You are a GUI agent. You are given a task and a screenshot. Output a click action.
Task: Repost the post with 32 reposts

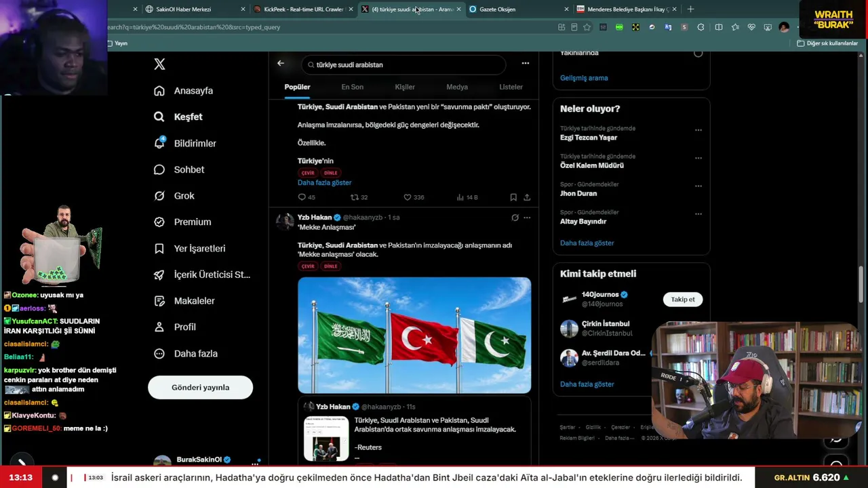(359, 197)
